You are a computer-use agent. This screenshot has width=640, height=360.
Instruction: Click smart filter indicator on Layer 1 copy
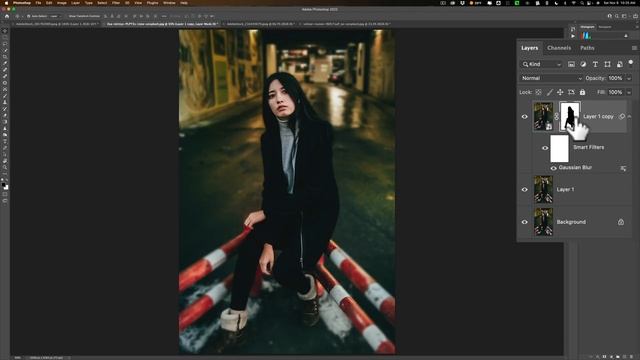pos(622,117)
